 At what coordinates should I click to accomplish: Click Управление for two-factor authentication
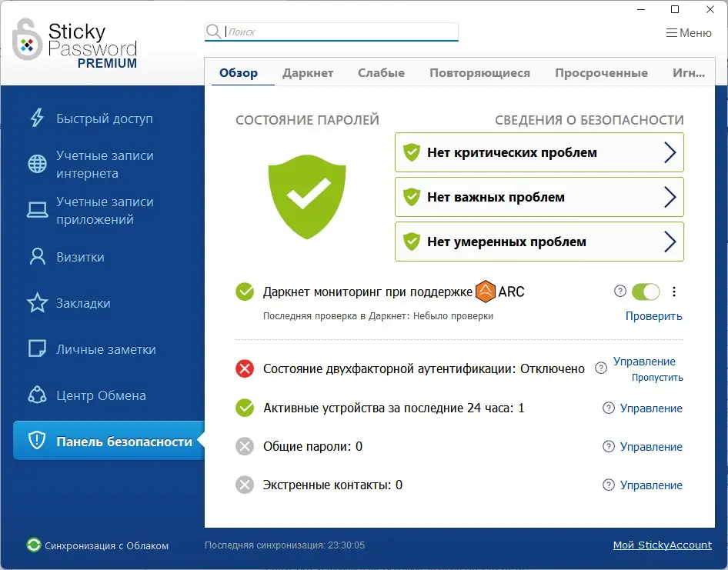click(x=644, y=361)
